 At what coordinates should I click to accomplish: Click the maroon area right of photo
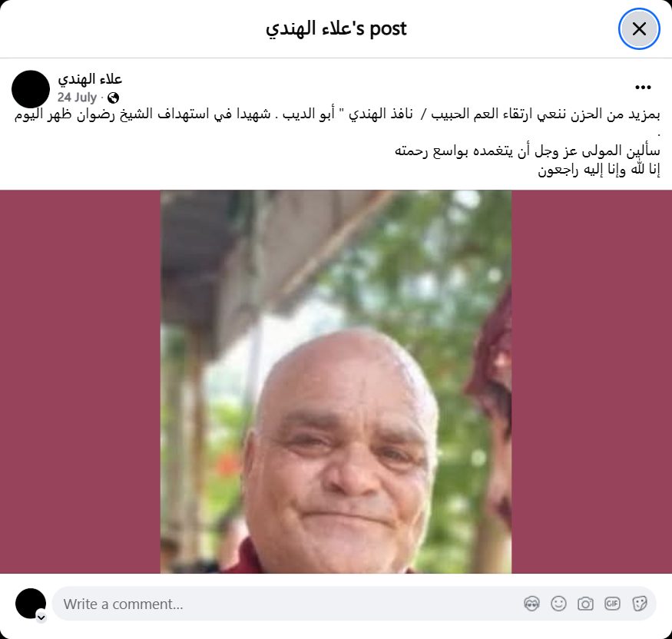[x=591, y=382]
